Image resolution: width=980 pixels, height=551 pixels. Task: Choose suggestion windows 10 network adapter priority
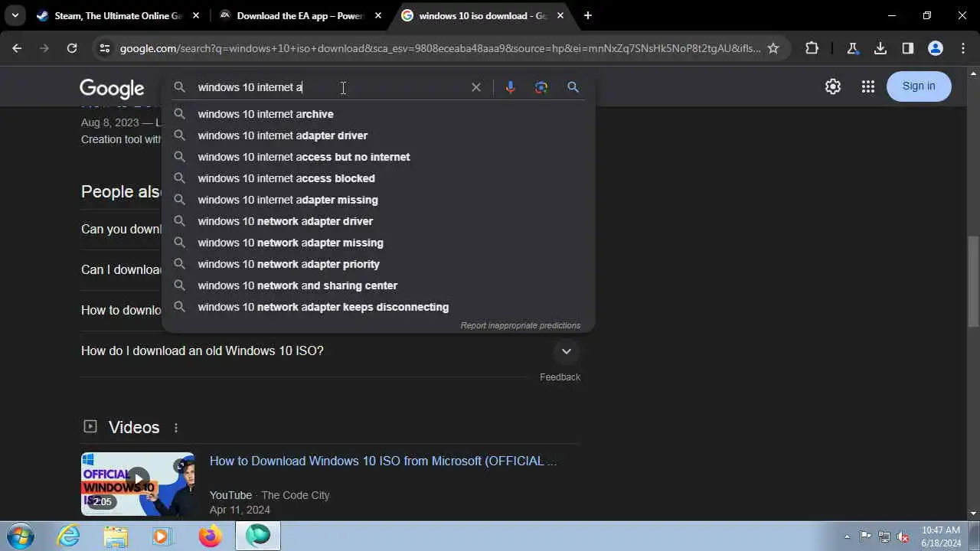pos(378,264)
